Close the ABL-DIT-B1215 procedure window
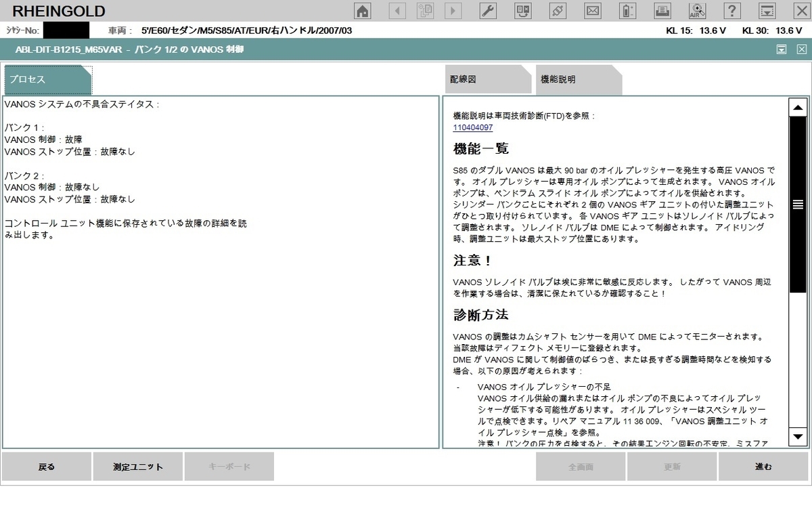812x508 pixels. [x=801, y=49]
